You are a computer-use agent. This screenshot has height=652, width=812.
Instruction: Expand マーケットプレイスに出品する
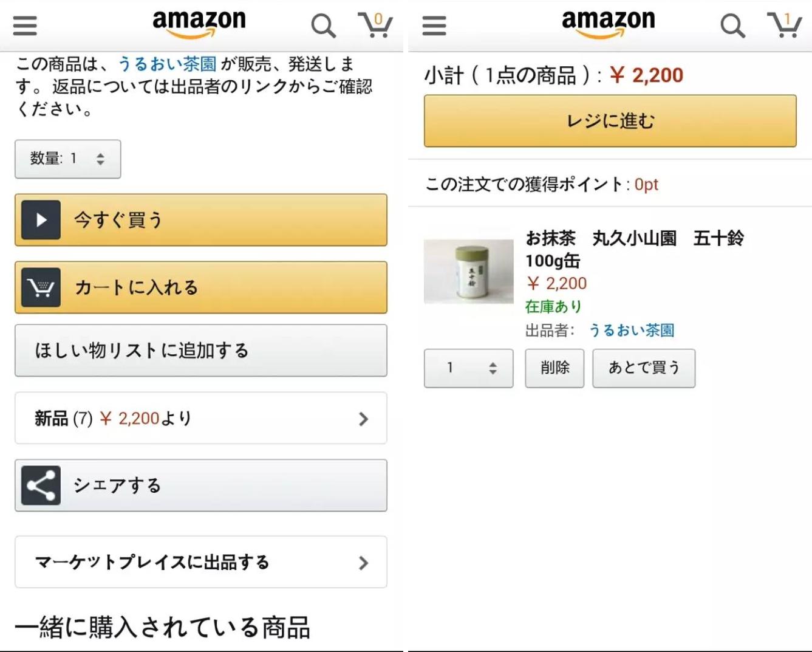click(200, 563)
